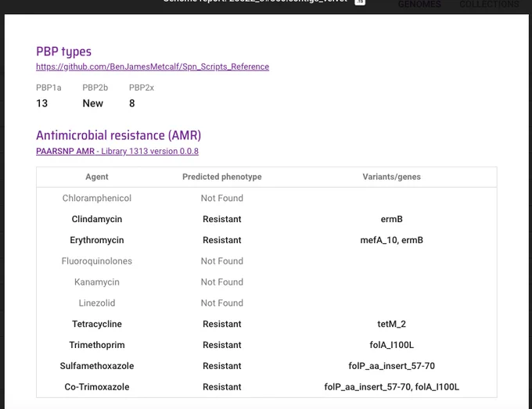Select the Resistant phenotype for Tetracycline
This screenshot has width=532, height=409.
tap(222, 324)
